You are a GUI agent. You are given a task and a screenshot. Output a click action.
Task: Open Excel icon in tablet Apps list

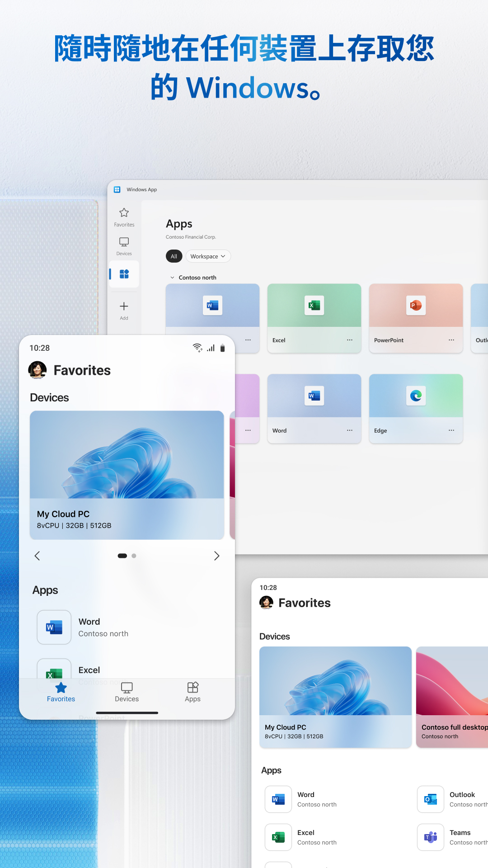pos(278,837)
